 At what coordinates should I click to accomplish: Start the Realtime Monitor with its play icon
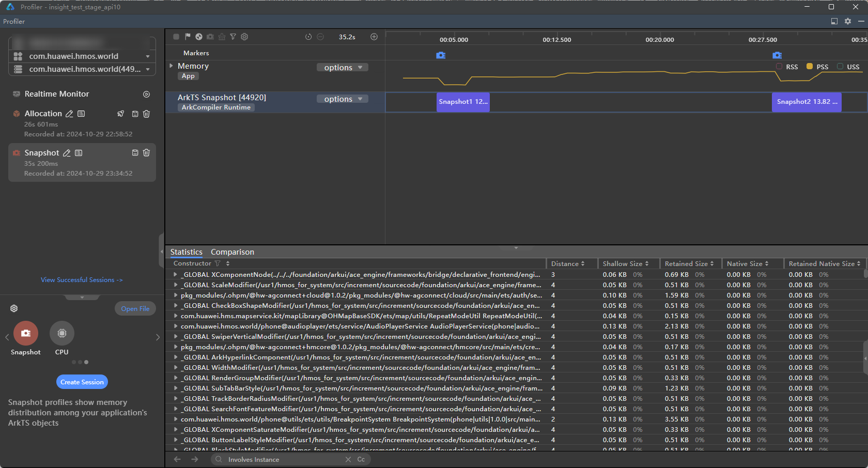click(x=146, y=94)
